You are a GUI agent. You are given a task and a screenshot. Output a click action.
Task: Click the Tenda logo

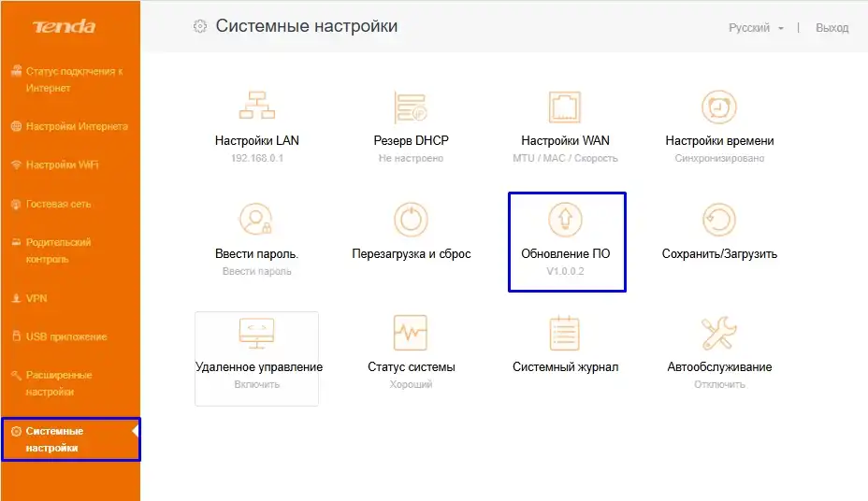coord(65,26)
